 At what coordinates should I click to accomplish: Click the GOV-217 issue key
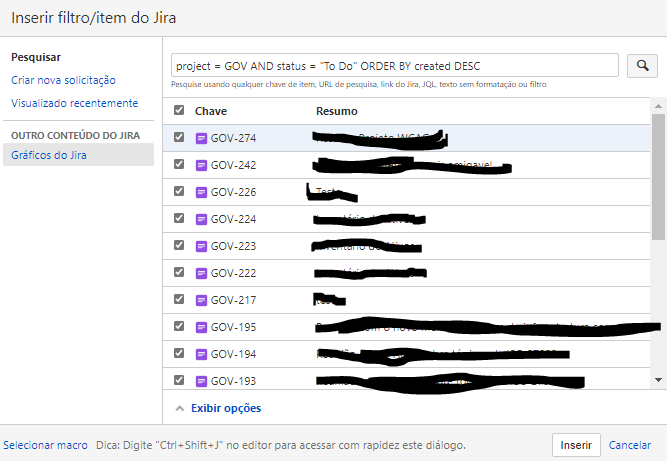coord(233,300)
